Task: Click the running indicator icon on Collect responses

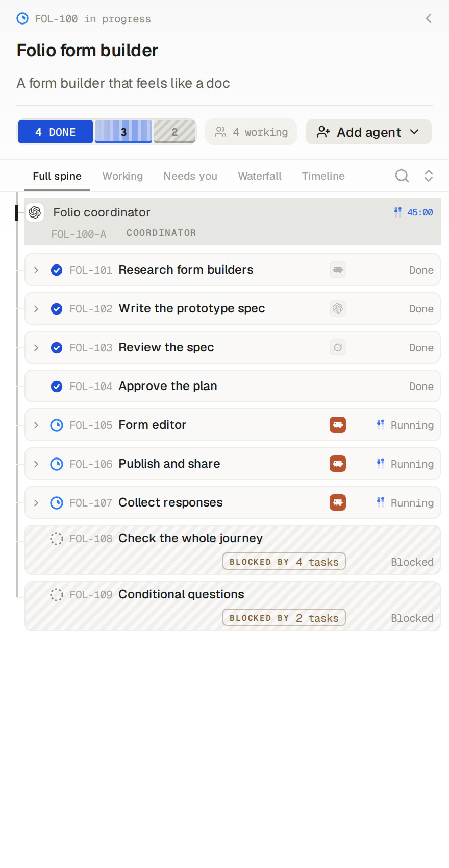Action: pyautogui.click(x=381, y=502)
